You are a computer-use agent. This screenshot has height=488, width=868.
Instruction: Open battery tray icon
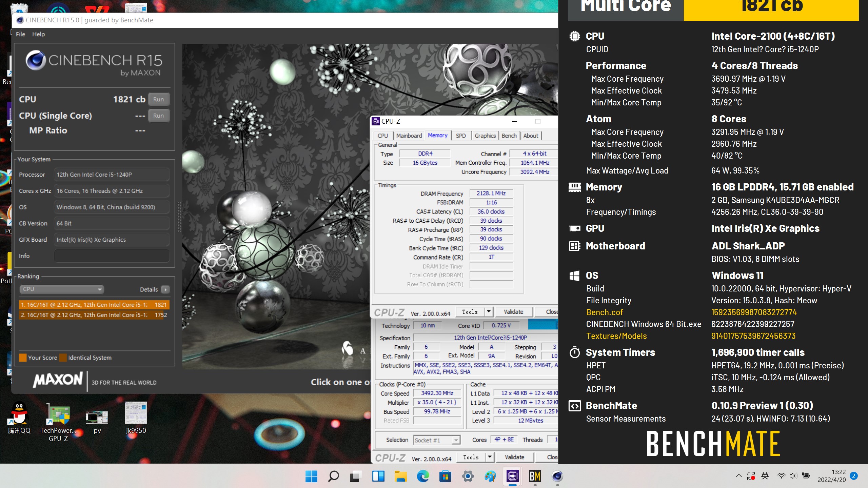click(x=806, y=476)
